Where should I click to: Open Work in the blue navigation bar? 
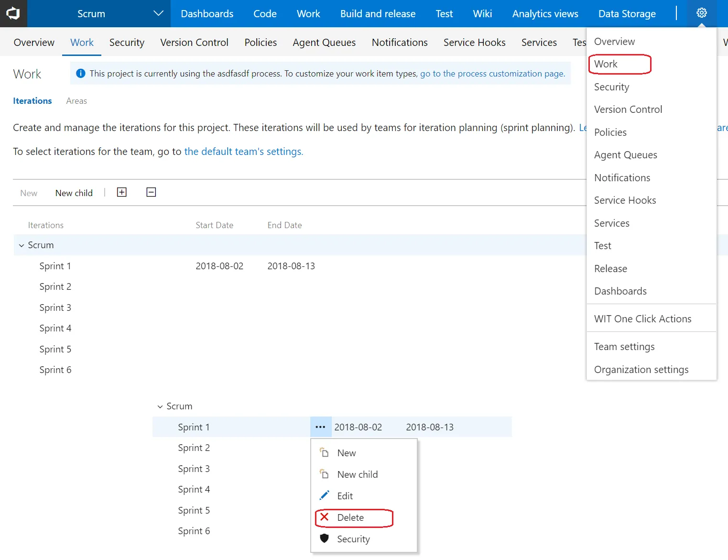[x=308, y=14]
